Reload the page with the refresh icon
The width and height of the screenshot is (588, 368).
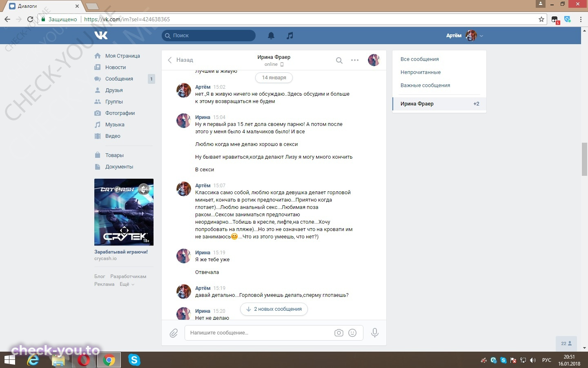(x=30, y=19)
